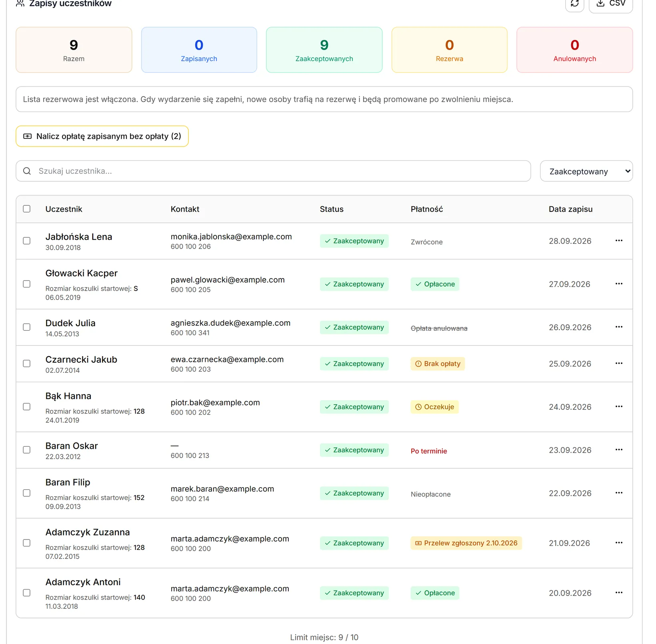Tick the checkbox for Baran Oskar

pyautogui.click(x=27, y=450)
